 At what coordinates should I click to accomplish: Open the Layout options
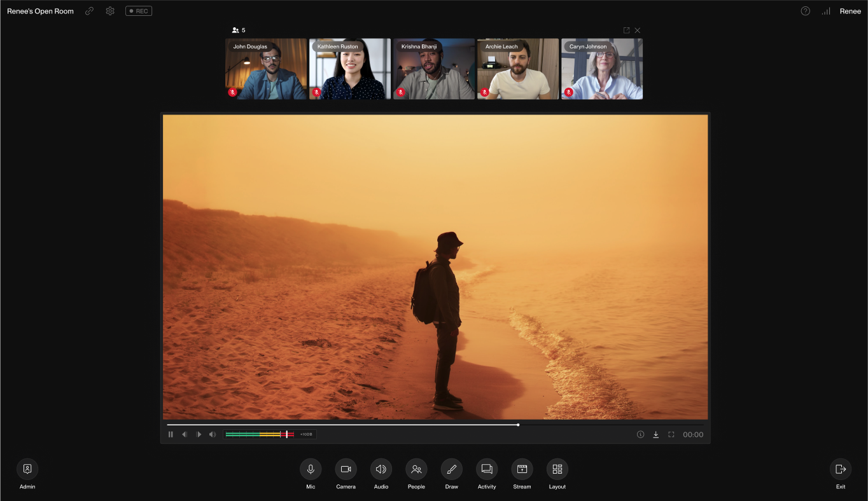click(557, 469)
